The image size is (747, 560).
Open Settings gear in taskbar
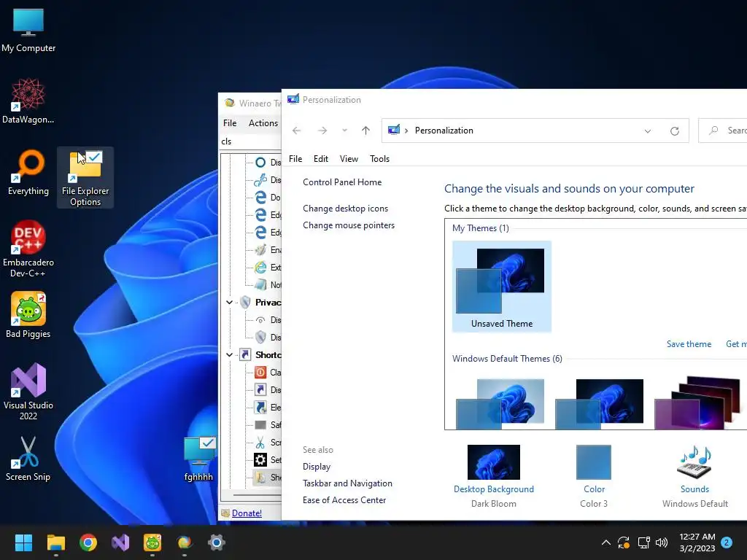click(x=216, y=542)
